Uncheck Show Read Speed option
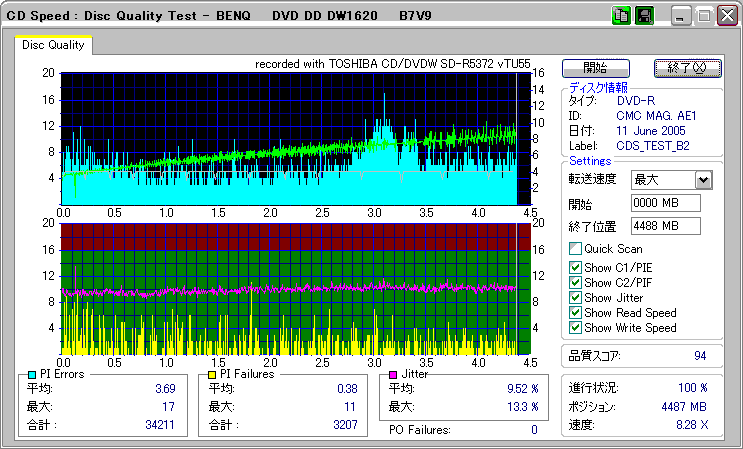743x449 pixels. 575,313
